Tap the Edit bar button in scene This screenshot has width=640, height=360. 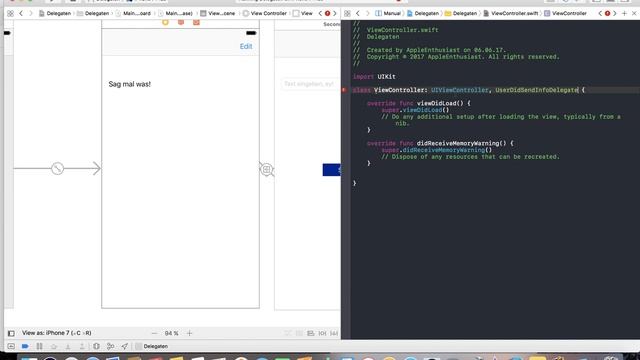pyautogui.click(x=246, y=47)
